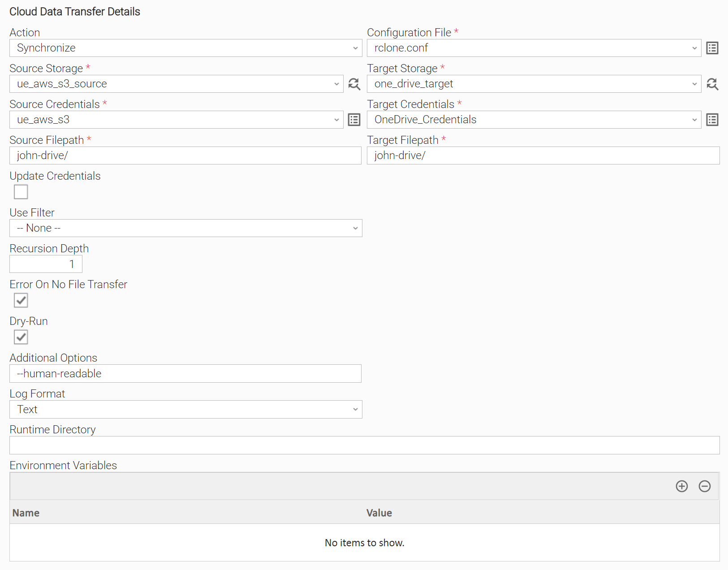The width and height of the screenshot is (728, 570).
Task: Enable the Update Credentials checkbox
Action: (x=21, y=192)
